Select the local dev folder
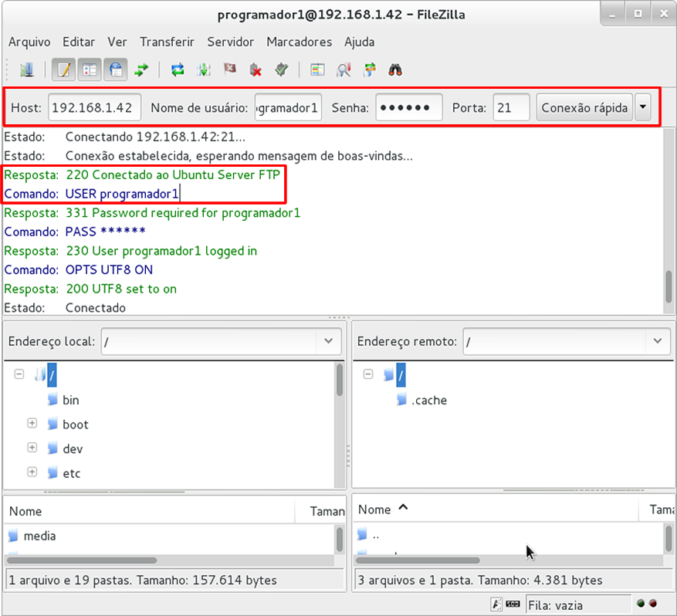The image size is (677, 616). pyautogui.click(x=73, y=449)
